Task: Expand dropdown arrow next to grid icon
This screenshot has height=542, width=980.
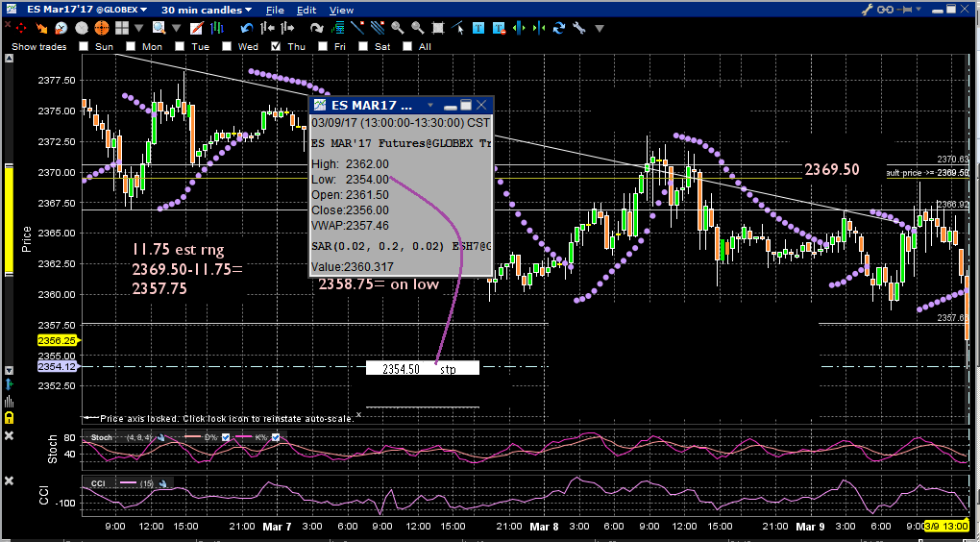Action: coord(138,28)
